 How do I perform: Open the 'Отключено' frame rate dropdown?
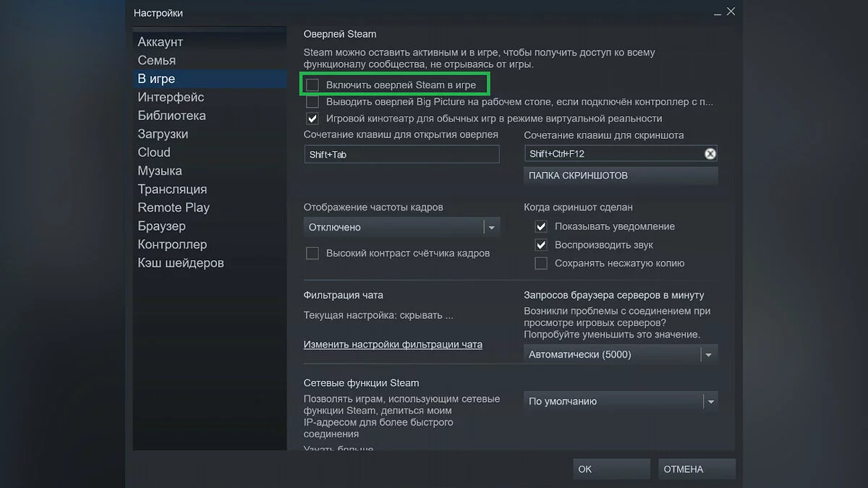(401, 227)
